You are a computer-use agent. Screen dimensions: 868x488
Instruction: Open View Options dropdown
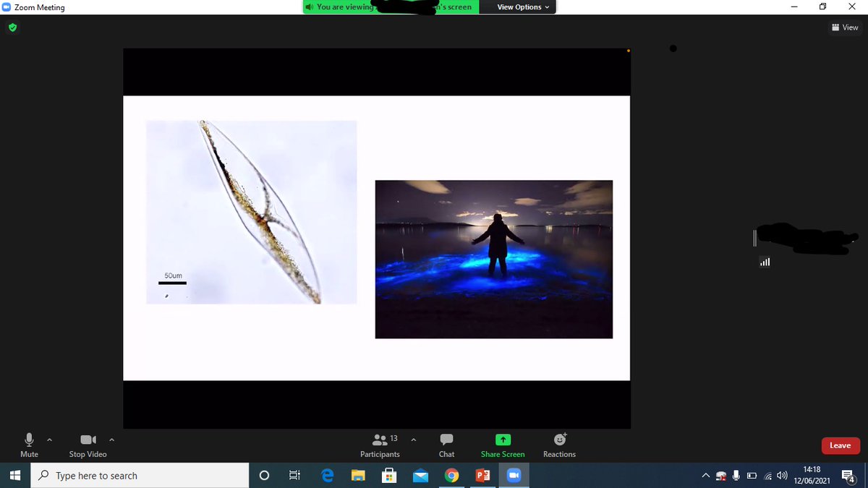[x=523, y=7]
